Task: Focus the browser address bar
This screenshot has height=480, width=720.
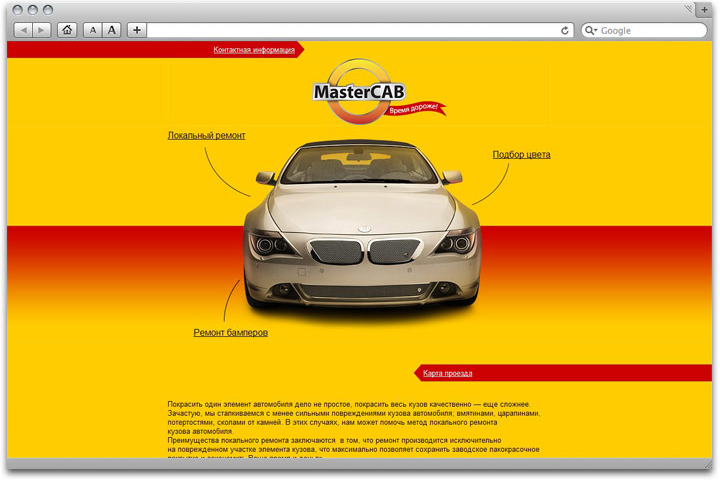Action: 354,30
